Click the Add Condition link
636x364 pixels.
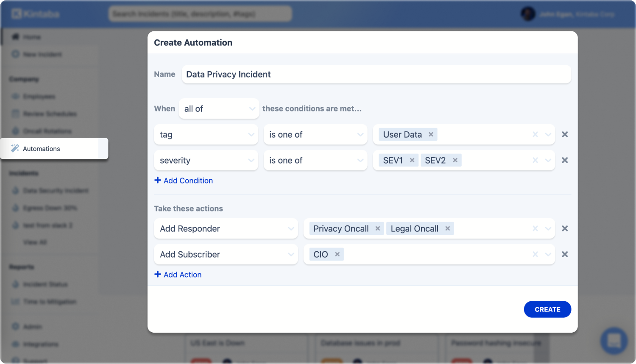tap(184, 181)
